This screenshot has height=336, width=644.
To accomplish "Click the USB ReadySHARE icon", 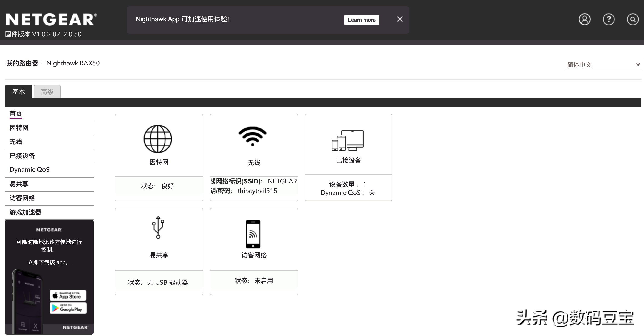I will coord(158,227).
